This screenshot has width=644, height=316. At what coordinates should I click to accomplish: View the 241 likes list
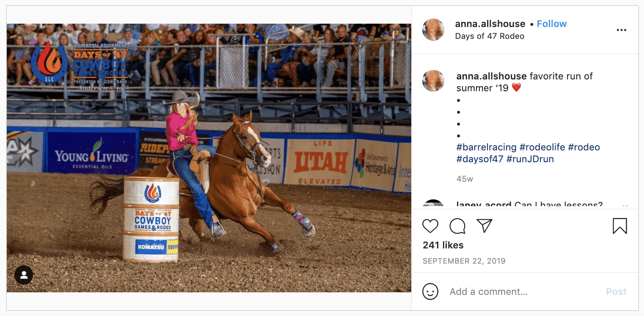[x=443, y=245]
